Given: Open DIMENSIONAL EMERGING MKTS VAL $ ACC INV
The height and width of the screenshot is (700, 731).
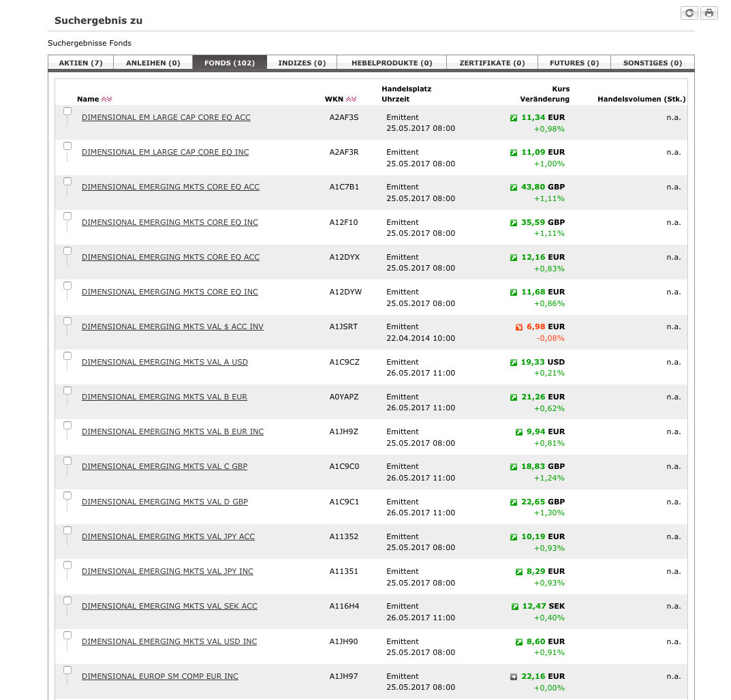Looking at the screenshot, I should (x=172, y=326).
